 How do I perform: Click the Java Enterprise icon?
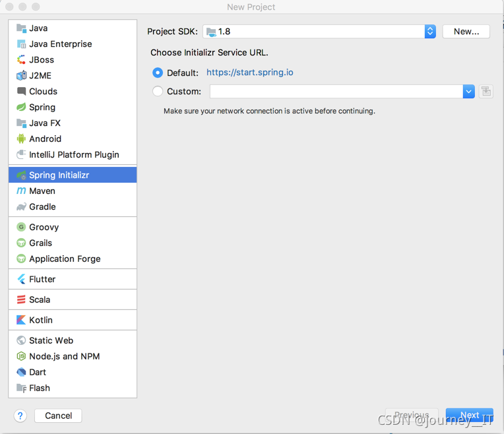click(x=21, y=44)
